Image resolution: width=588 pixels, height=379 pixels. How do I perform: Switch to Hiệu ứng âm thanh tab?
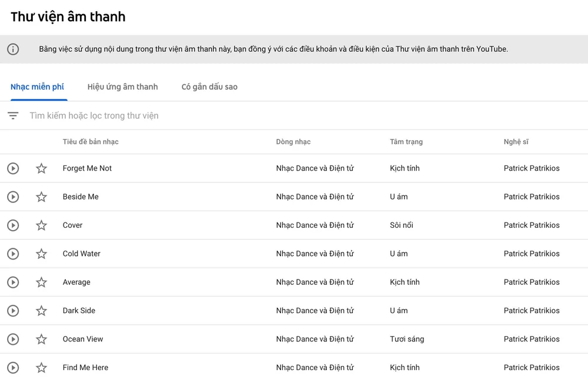click(122, 87)
